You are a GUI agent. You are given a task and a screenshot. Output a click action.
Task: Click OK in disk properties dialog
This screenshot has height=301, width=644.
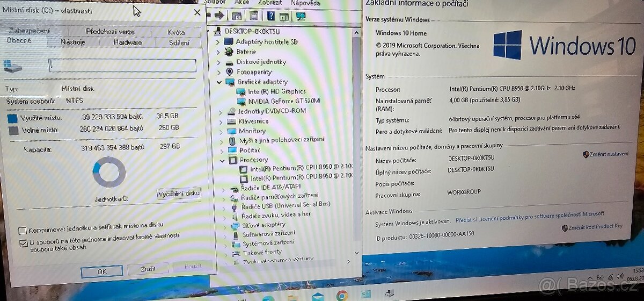[x=102, y=271]
